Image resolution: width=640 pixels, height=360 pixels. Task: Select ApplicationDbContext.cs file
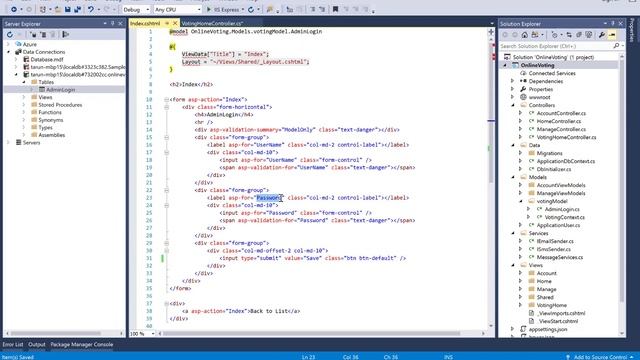tap(566, 161)
